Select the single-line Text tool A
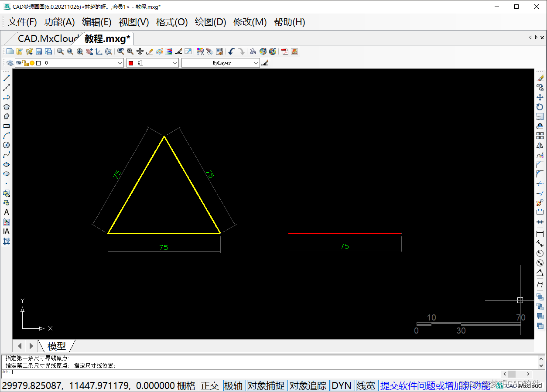The image size is (547, 392). (x=7, y=212)
